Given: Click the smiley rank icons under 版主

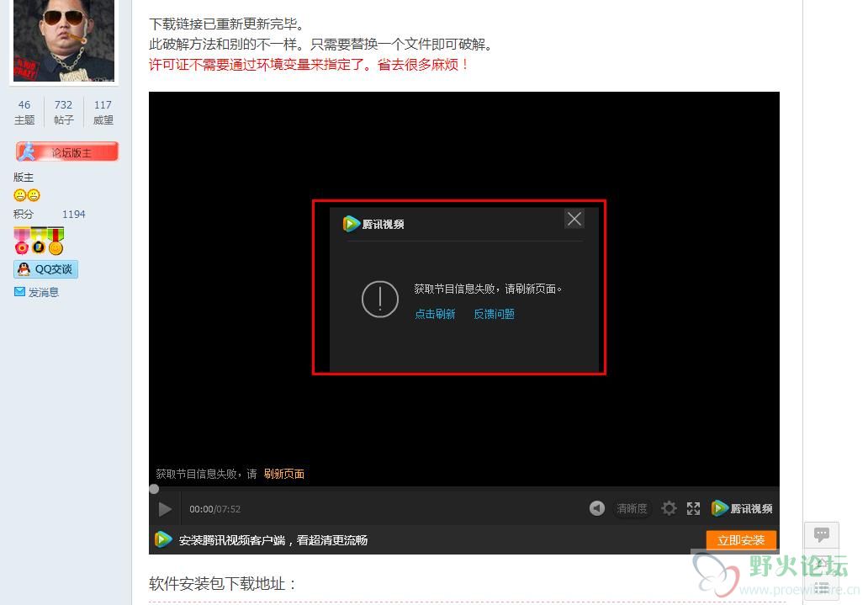Looking at the screenshot, I should click(x=27, y=195).
